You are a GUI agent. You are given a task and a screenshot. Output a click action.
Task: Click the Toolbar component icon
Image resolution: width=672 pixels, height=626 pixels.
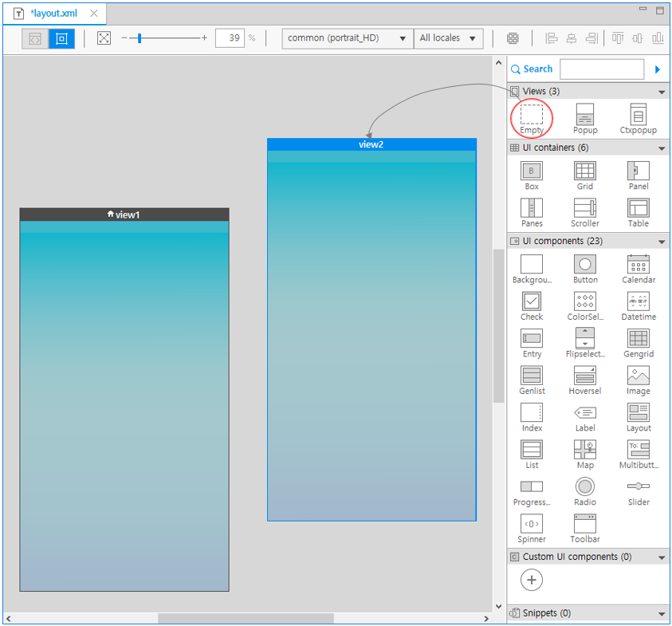coord(585,523)
